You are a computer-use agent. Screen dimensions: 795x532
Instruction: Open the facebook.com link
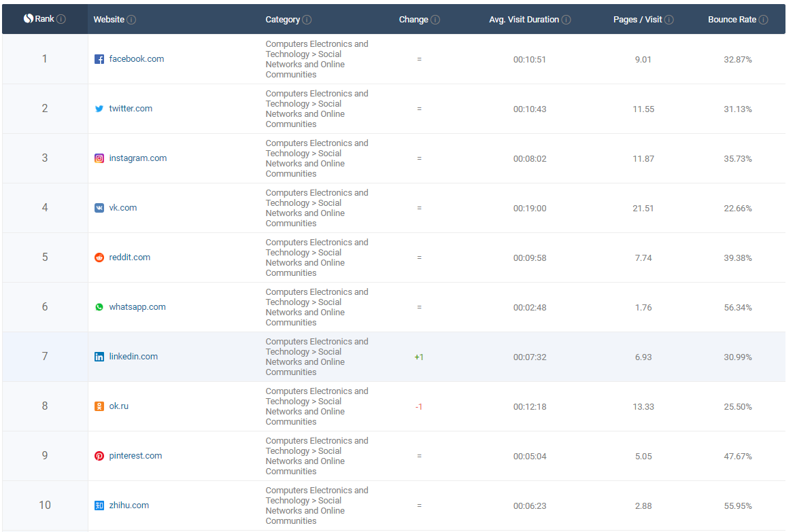(137, 59)
